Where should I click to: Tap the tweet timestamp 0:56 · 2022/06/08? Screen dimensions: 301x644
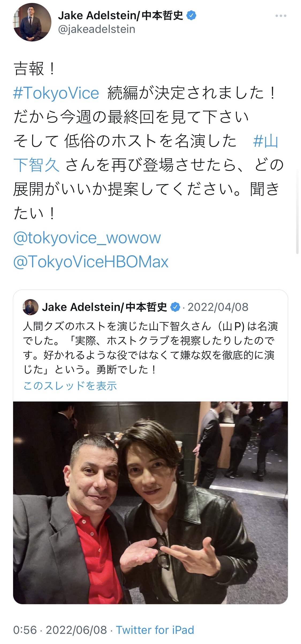[x=60, y=630]
